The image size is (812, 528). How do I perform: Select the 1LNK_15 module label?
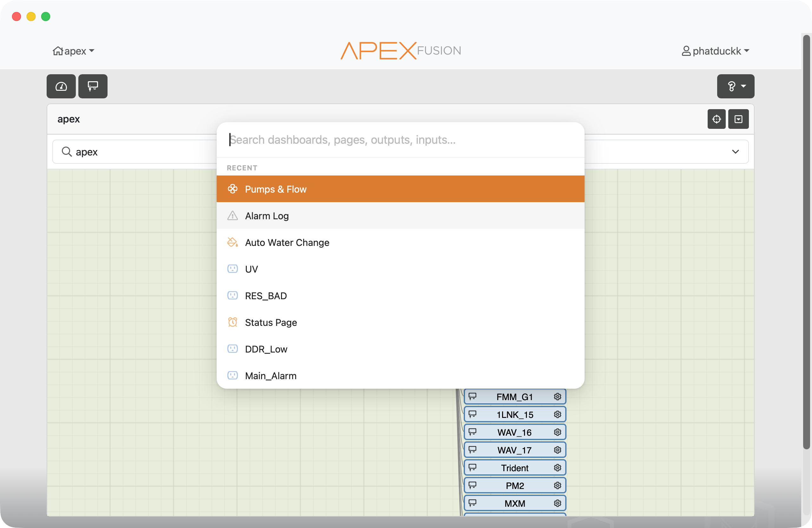[x=515, y=415]
